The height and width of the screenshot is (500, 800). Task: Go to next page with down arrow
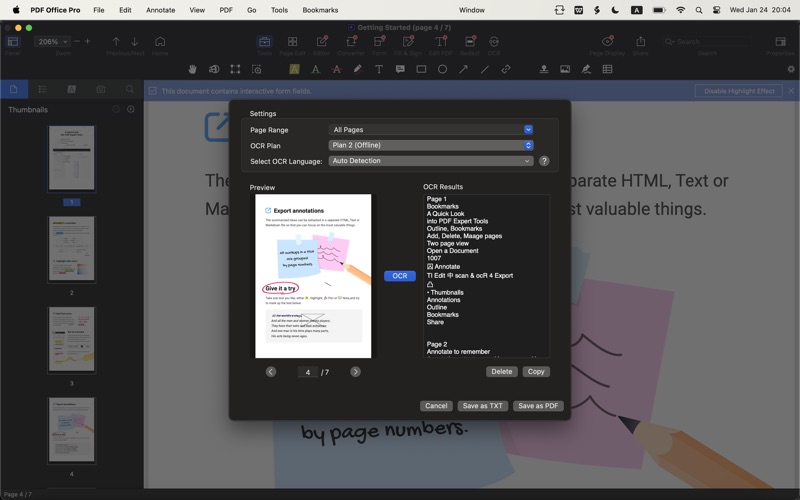click(134, 42)
